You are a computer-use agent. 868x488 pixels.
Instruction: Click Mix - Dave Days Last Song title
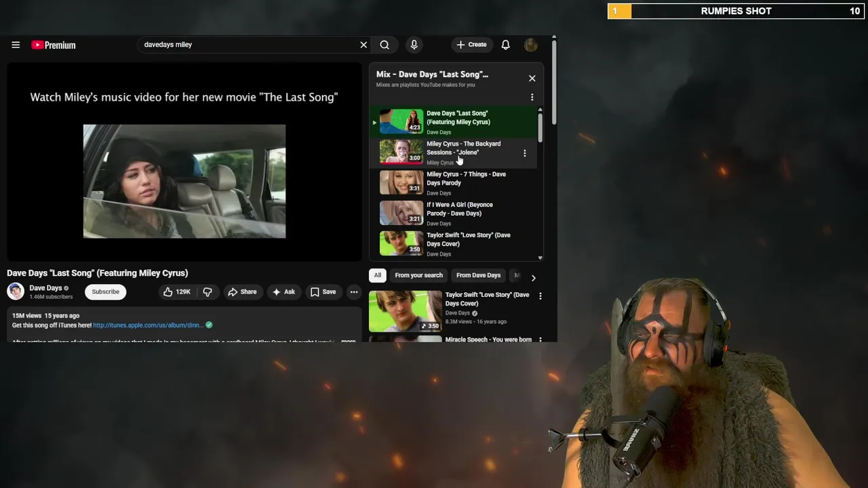coord(432,75)
